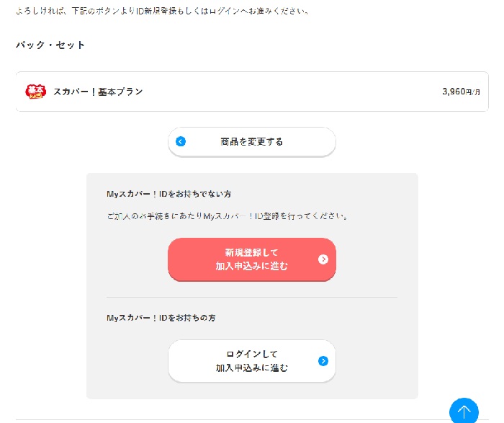The width and height of the screenshot is (504, 423).
Task: Click empty space in the plan card row
Action: coord(288,92)
